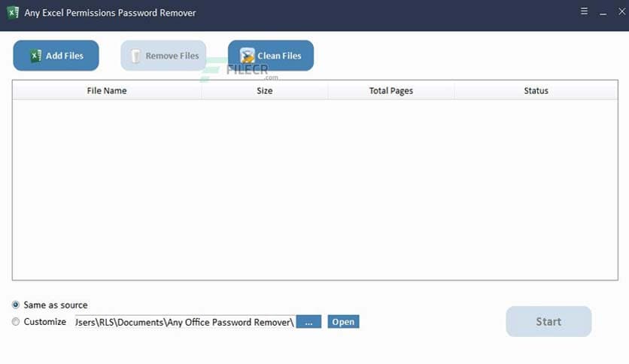Click the Clean Files button
Screen dimensions: 629x364
point(271,56)
